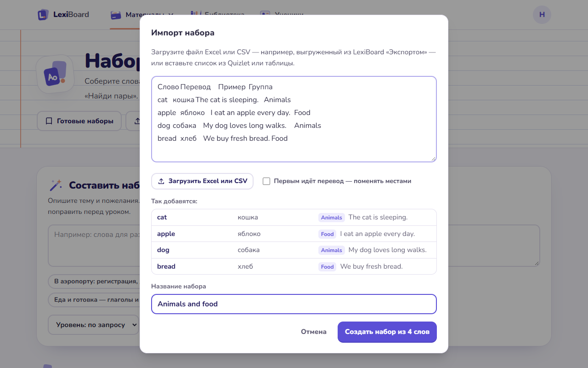The image size is (588, 368).
Task: Click translation собака in preview
Action: coord(249,250)
